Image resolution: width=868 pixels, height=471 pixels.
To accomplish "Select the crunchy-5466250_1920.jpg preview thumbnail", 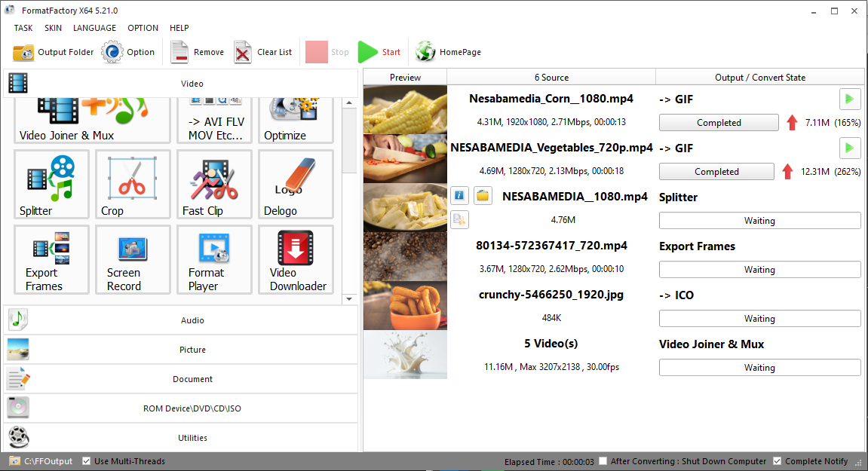I will pos(405,306).
